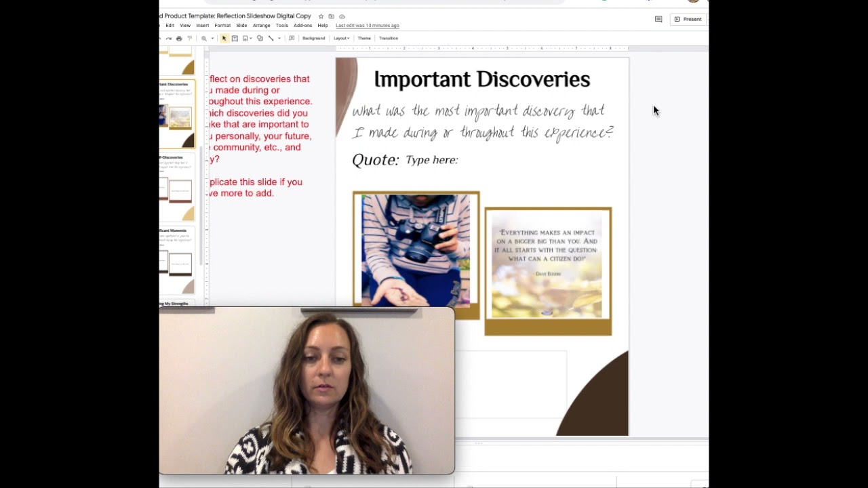Check the cloud save status icon
The height and width of the screenshot is (488, 868).
[342, 16]
